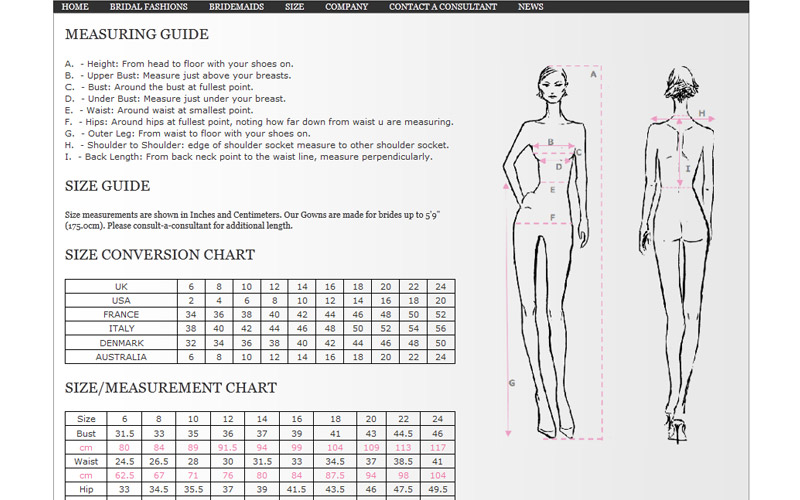
Task: Open the COMPANY menu item
Action: [346, 7]
